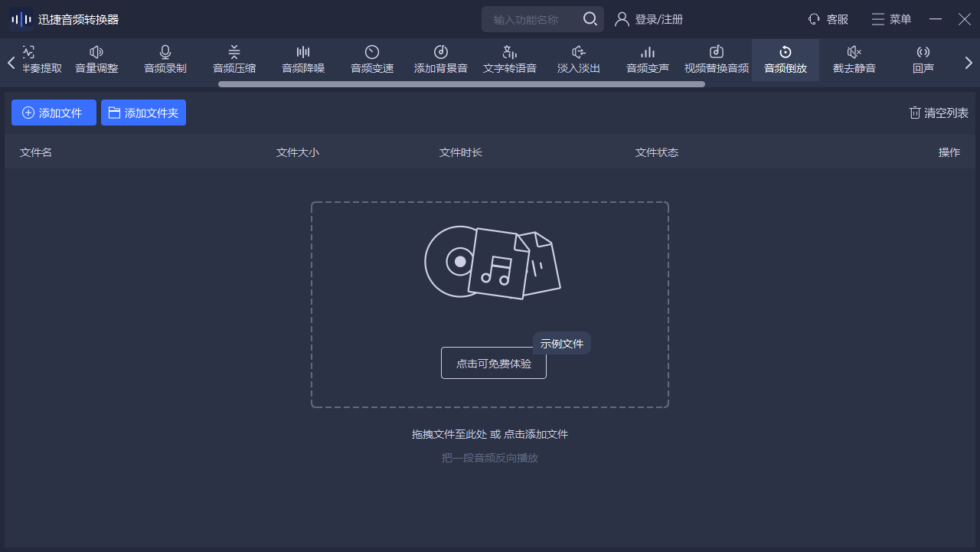The image size is (980, 552).
Task: Open the 音量调整 volume adjust tool
Action: [96, 60]
